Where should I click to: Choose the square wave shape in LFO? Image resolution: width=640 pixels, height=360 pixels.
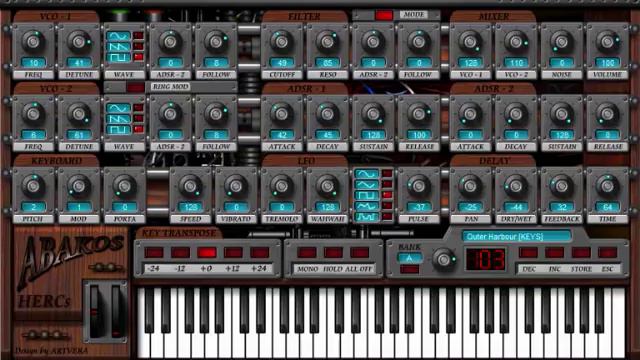point(367,196)
